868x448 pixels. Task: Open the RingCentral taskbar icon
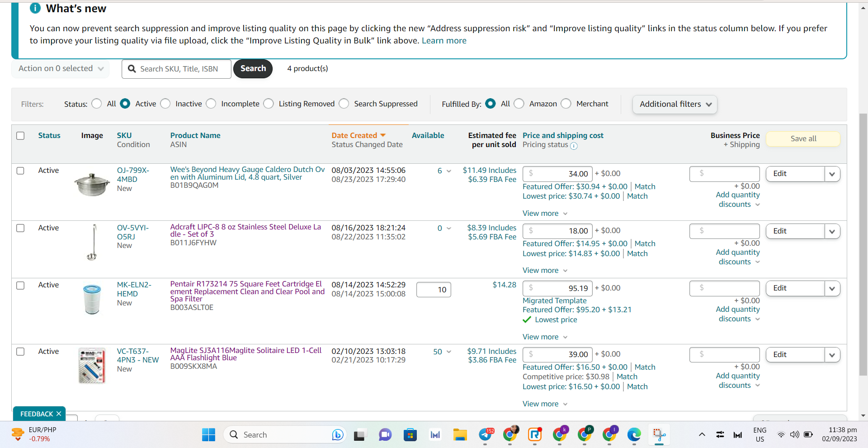535,435
